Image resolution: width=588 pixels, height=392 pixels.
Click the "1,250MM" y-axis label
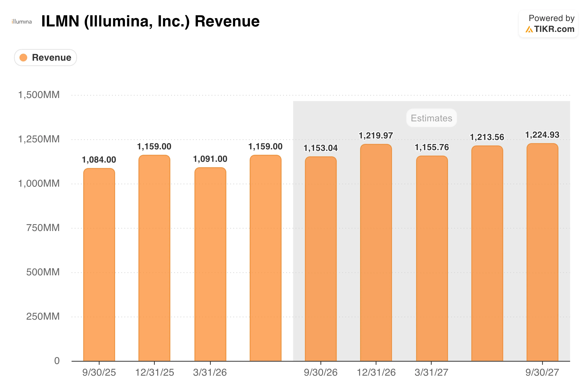(39, 139)
